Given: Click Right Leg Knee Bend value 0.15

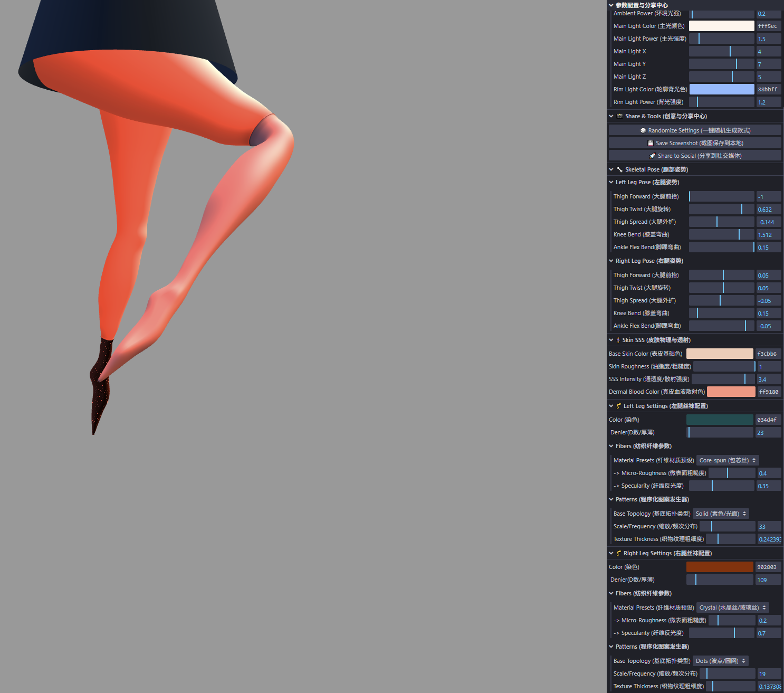Looking at the screenshot, I should (x=769, y=313).
